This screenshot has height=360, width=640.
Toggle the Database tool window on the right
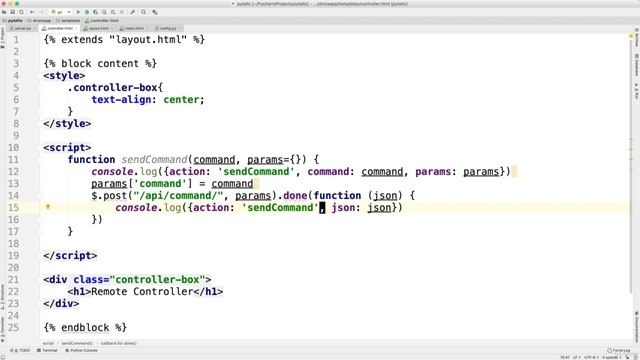(636, 64)
